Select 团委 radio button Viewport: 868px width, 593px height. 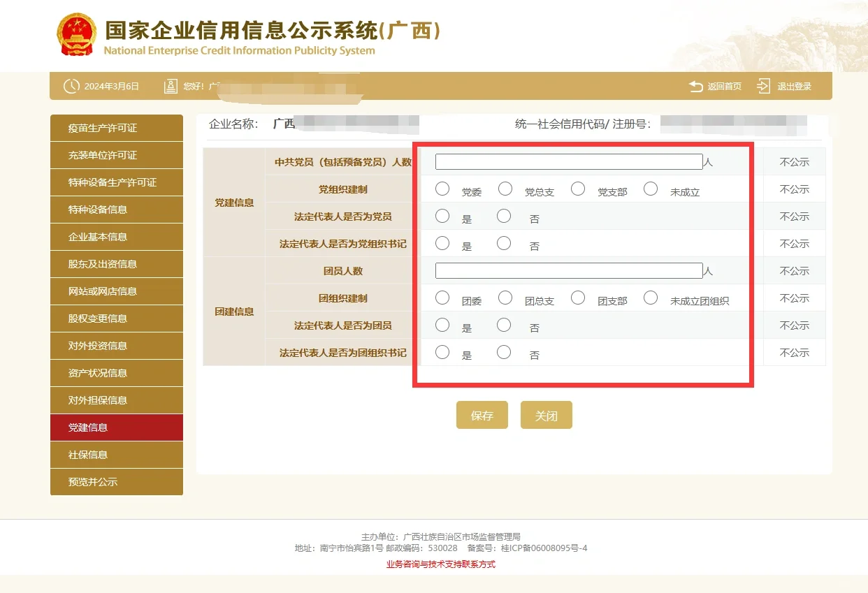[442, 298]
